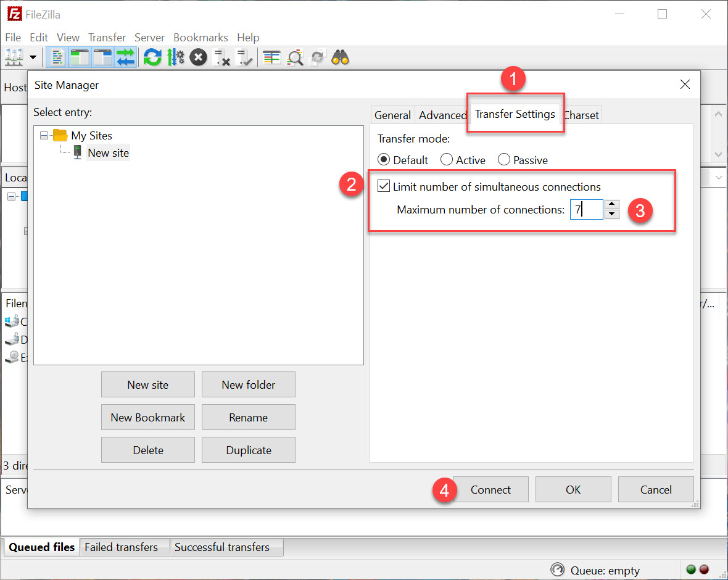Increase maximum connections with up arrow
The height and width of the screenshot is (580, 728).
point(611,205)
